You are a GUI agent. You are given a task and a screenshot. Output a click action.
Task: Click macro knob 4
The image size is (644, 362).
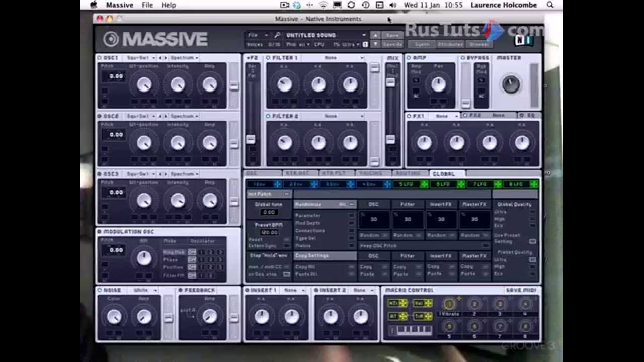(x=525, y=304)
